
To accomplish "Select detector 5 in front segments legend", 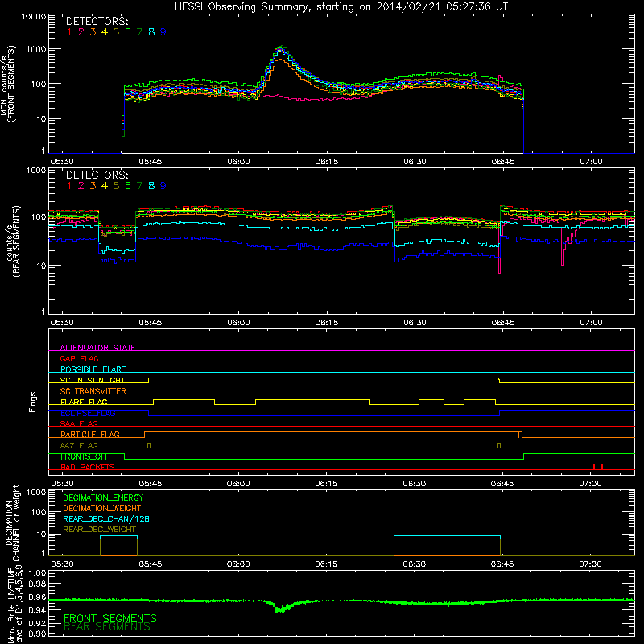I will pyautogui.click(x=116, y=32).
